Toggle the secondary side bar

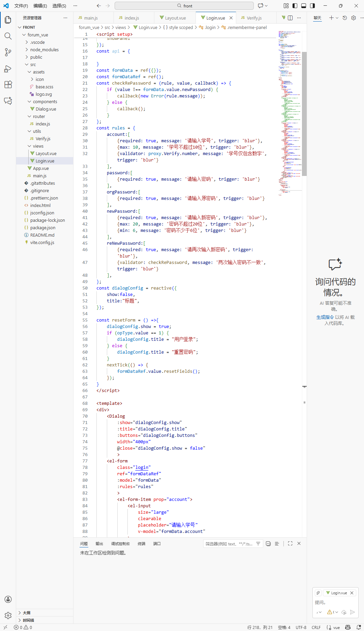(312, 6)
